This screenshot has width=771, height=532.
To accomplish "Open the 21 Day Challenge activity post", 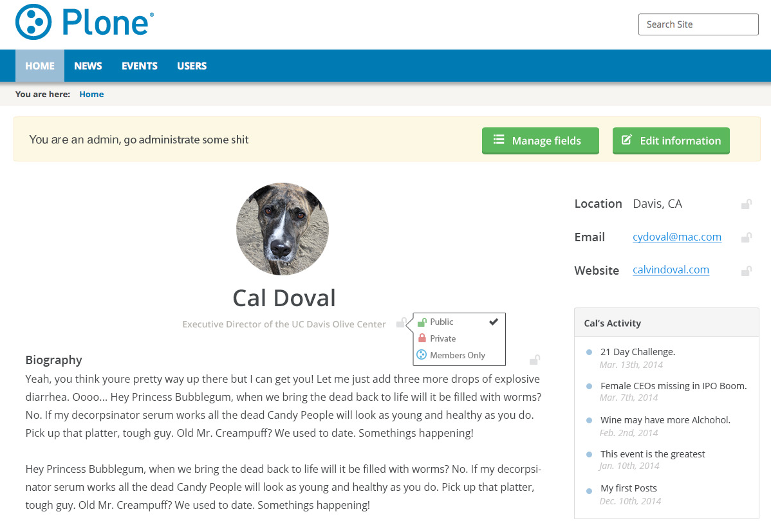I will tap(638, 352).
